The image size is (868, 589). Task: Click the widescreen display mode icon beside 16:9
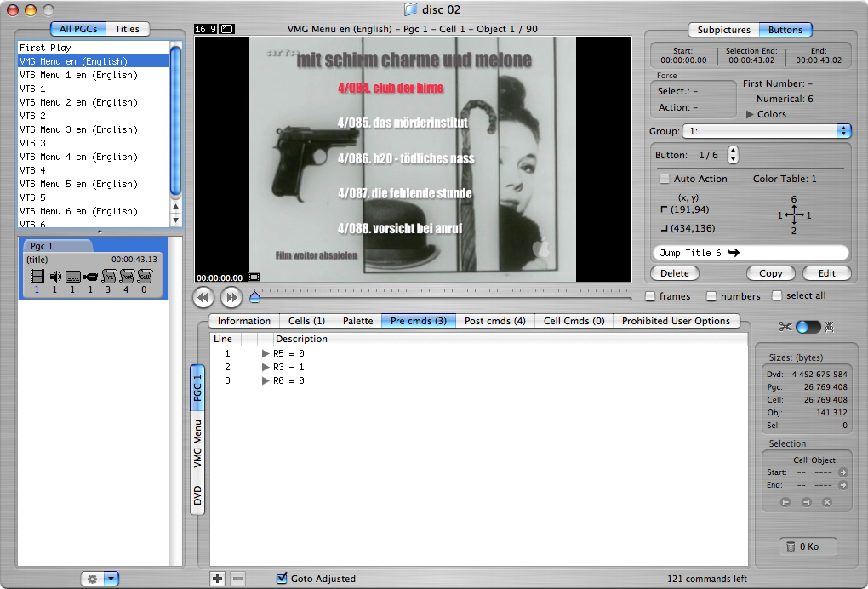click(227, 29)
